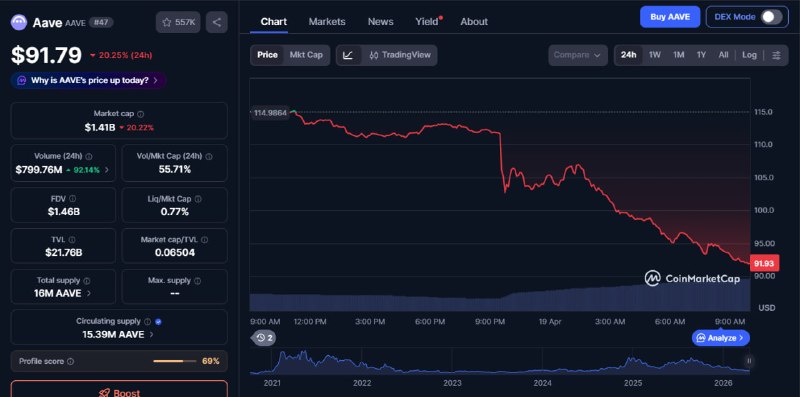The width and height of the screenshot is (800, 397).
Task: Toggle the DEX Mode switch
Action: pyautogui.click(x=771, y=17)
